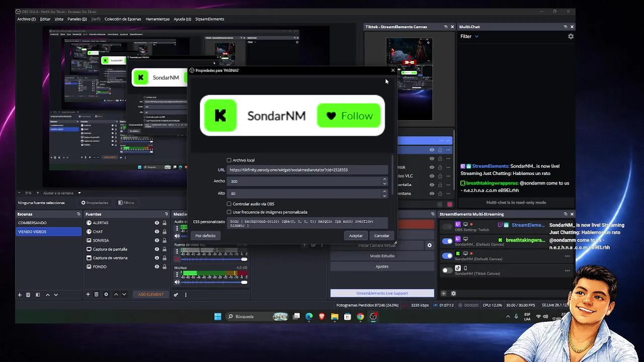Lock the ALERTAS source
The image size is (644, 362).
[165, 223]
